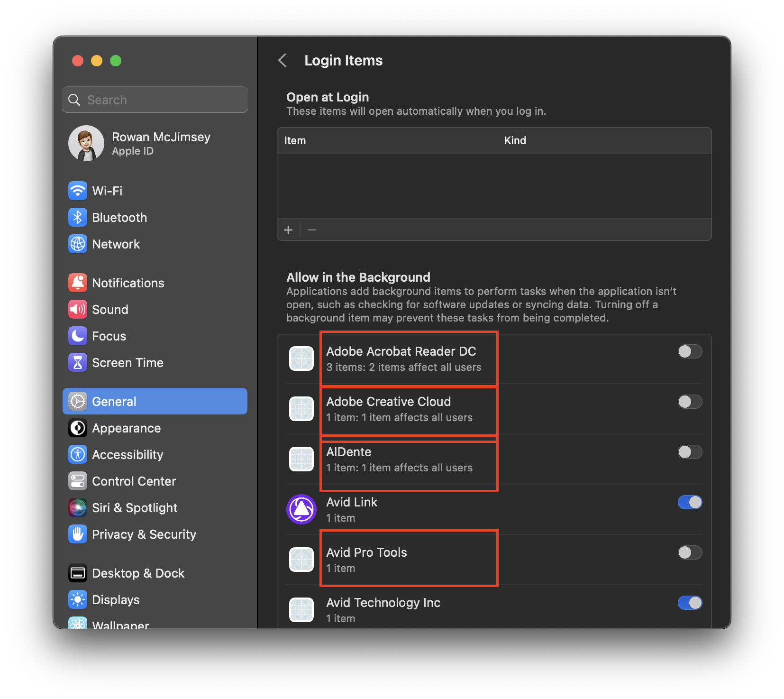Disable Avid Technology Inc background toggle

tap(690, 603)
